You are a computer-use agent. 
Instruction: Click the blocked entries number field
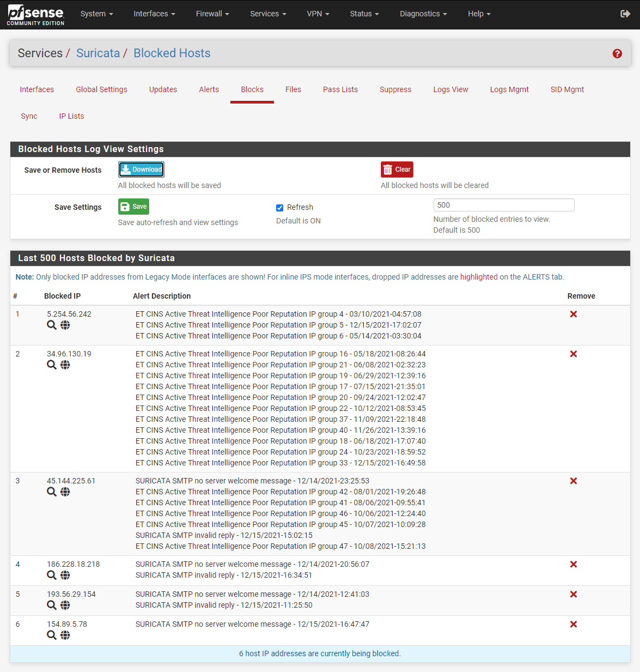click(x=503, y=205)
